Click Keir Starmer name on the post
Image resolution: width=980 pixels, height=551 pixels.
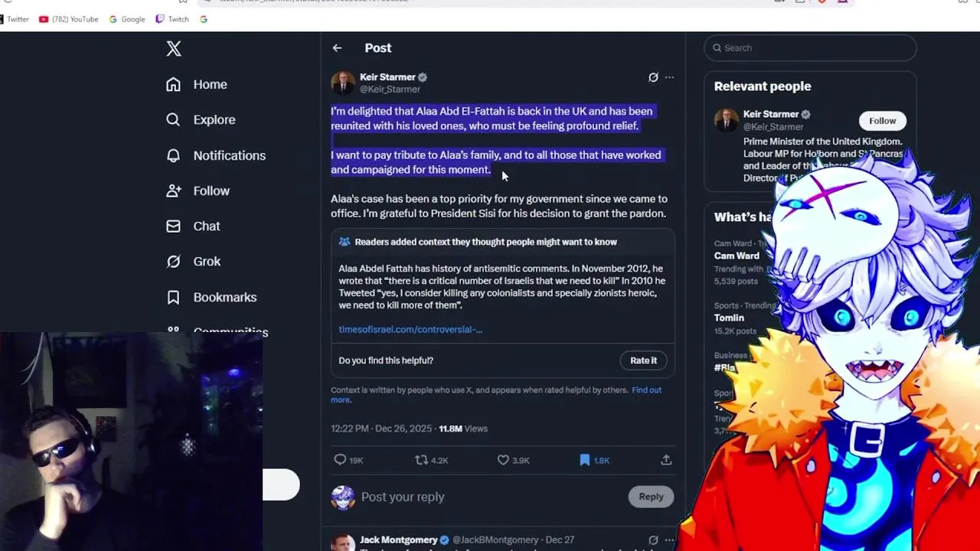pyautogui.click(x=387, y=77)
